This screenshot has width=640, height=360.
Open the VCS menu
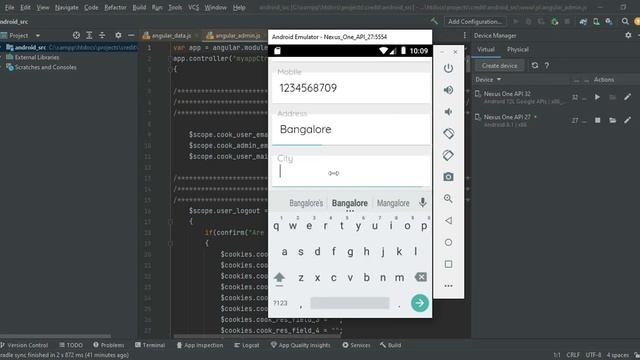pyautogui.click(x=193, y=7)
